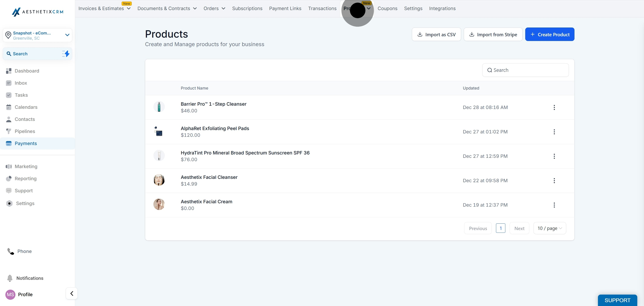Image resolution: width=644 pixels, height=306 pixels.
Task: Click the Calendars icon in sidebar
Action: (x=9, y=107)
